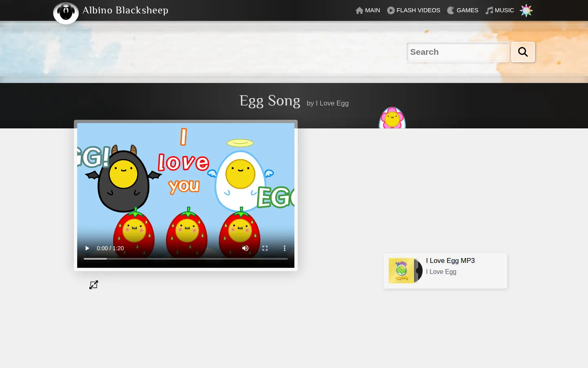Open the MUSIC section
The height and width of the screenshot is (368, 588).
(500, 10)
